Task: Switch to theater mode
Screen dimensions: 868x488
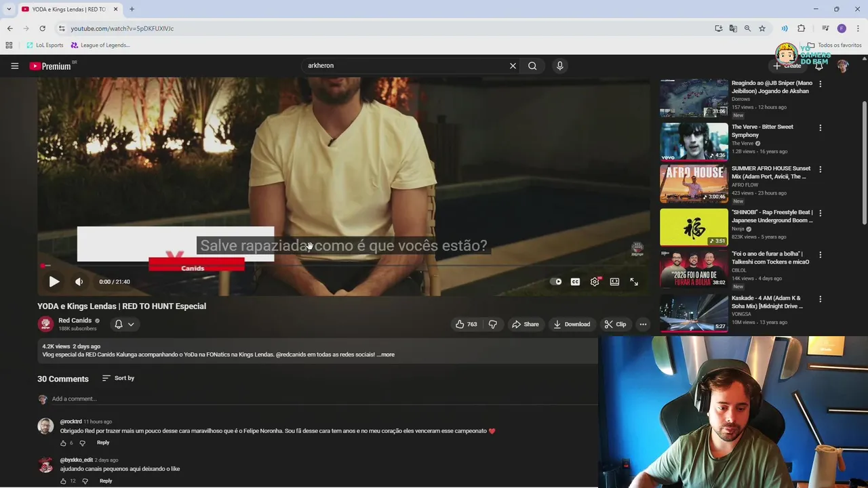Action: [614, 282]
